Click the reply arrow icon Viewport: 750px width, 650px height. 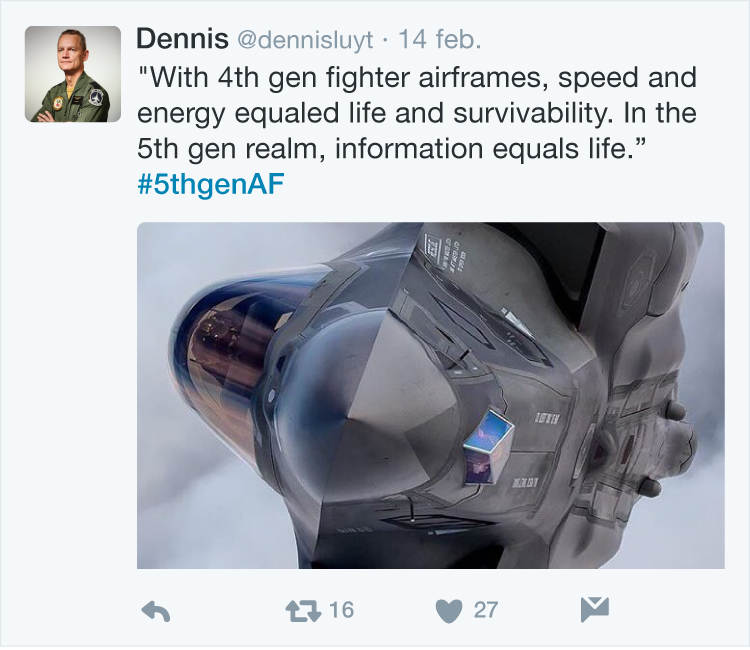(x=157, y=609)
